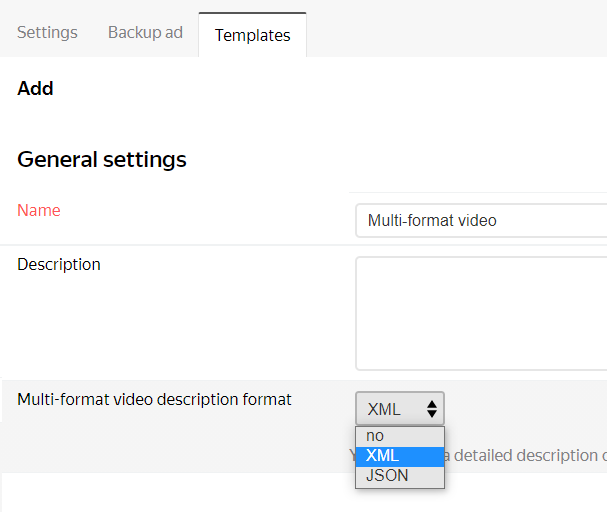Image resolution: width=607 pixels, height=512 pixels.
Task: Select the Templates tab
Action: point(252,35)
